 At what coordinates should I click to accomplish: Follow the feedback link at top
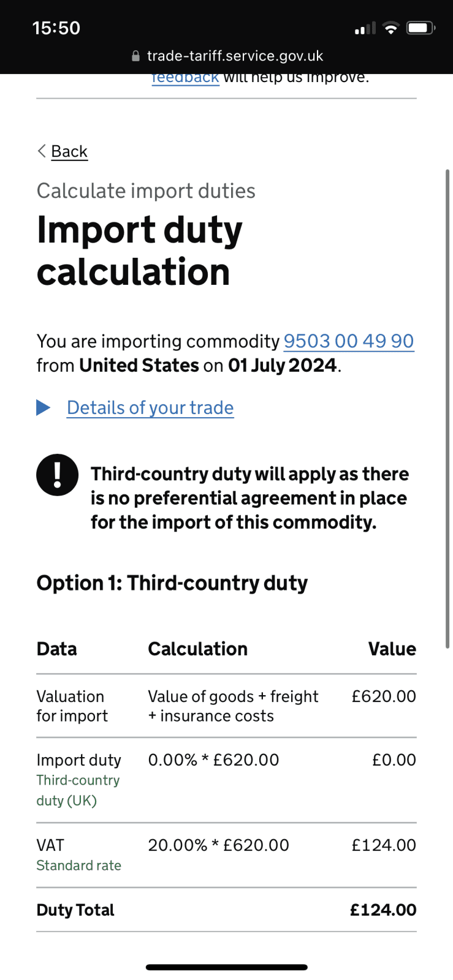185,78
